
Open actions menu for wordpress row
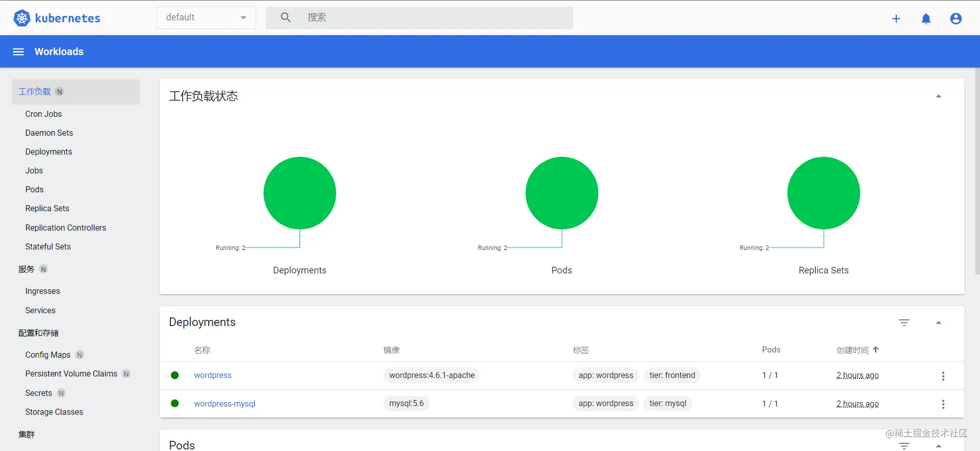click(x=943, y=376)
